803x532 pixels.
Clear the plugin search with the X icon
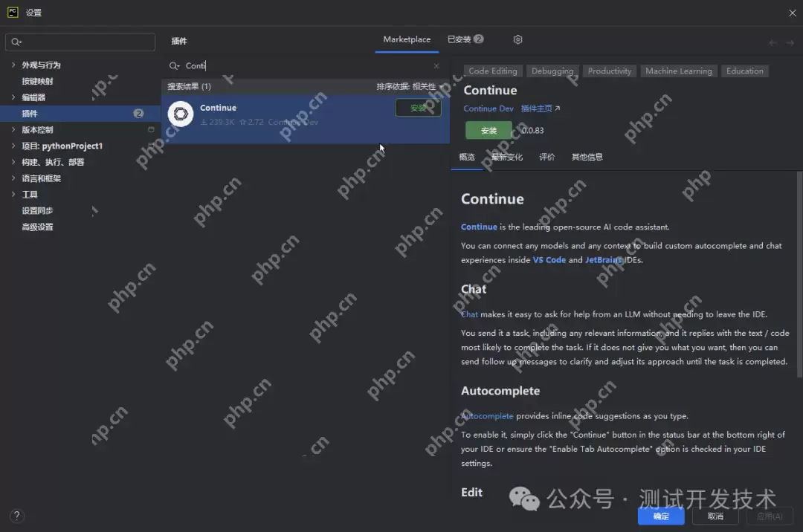click(x=436, y=66)
